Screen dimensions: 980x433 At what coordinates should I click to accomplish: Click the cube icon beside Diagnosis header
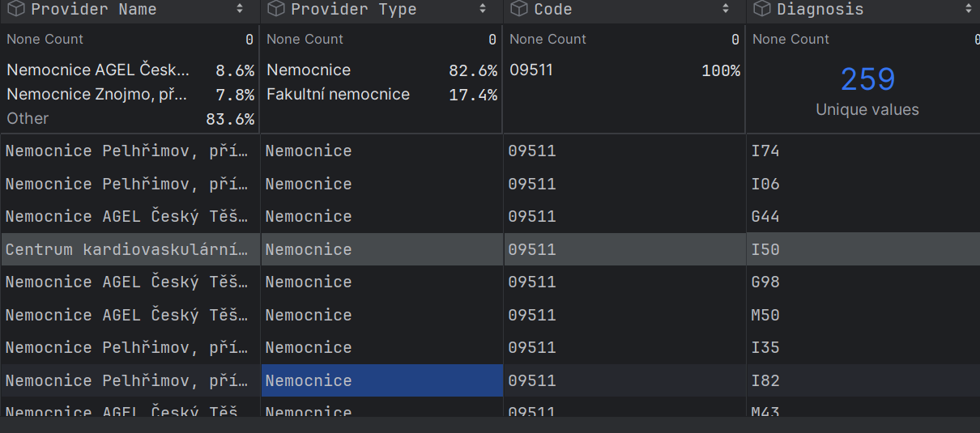pos(761,10)
